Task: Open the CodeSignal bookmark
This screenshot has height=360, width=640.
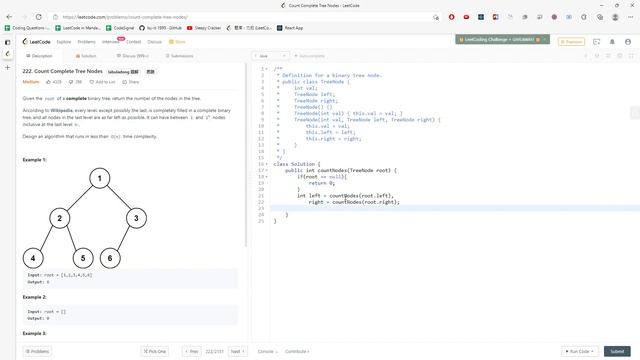Action: 120,28
